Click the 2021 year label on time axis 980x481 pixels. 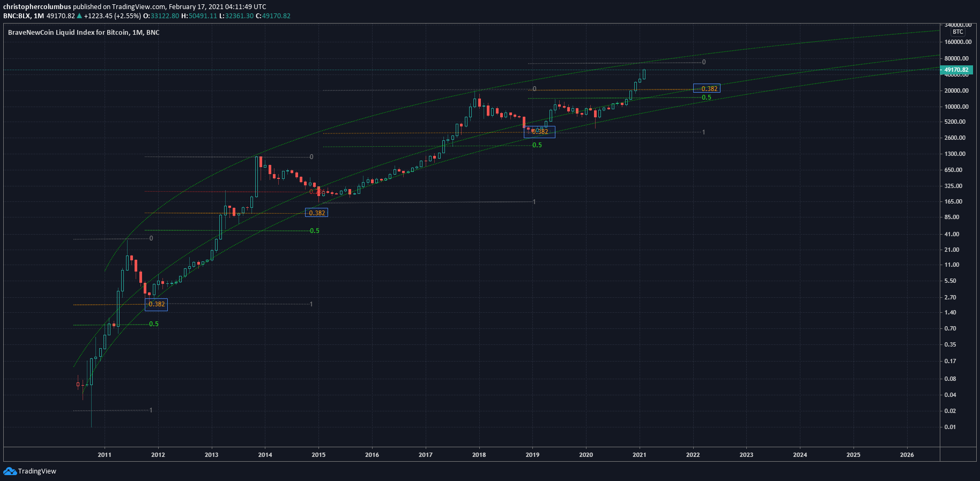(639, 455)
